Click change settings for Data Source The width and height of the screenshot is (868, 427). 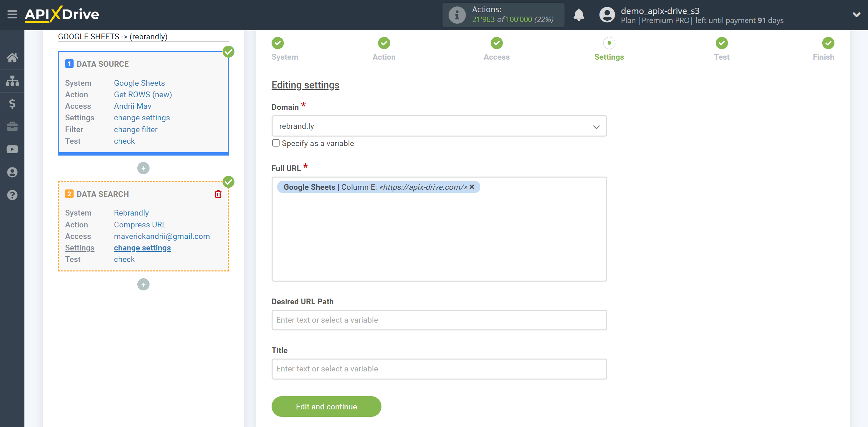tap(142, 117)
